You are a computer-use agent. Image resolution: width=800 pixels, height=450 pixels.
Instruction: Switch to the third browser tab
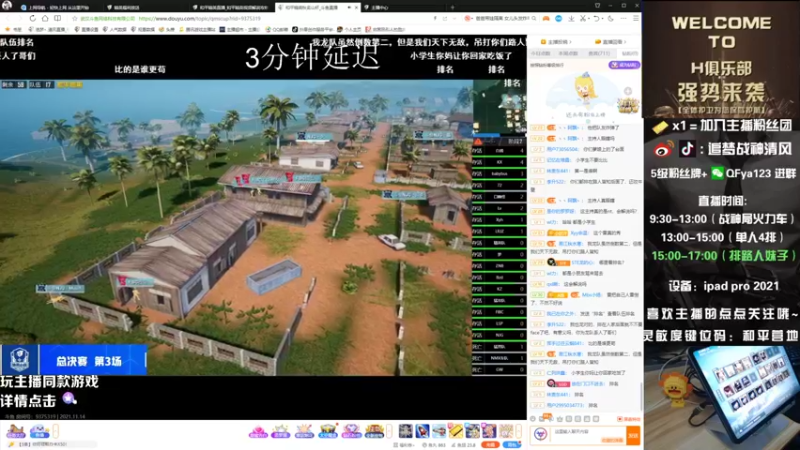pyautogui.click(x=232, y=7)
